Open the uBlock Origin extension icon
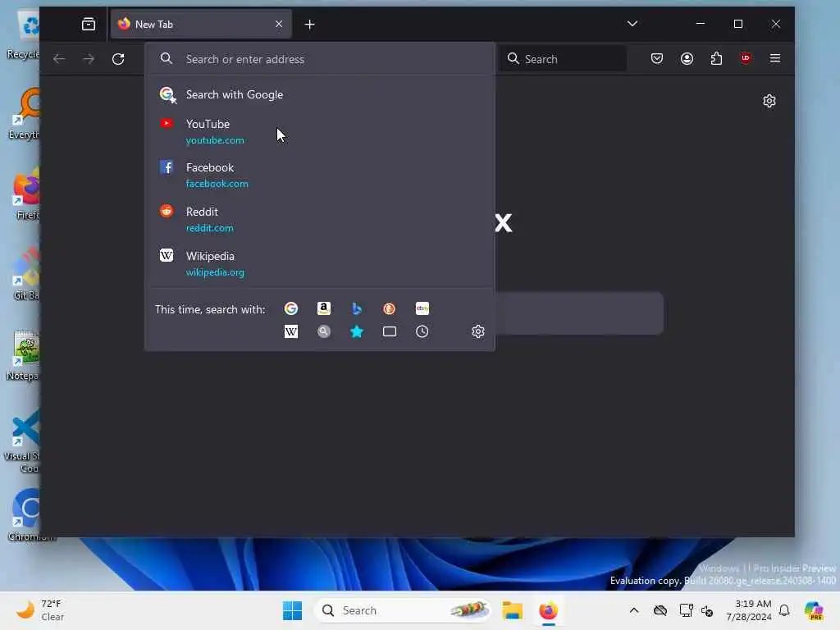The image size is (840, 630). click(x=746, y=58)
